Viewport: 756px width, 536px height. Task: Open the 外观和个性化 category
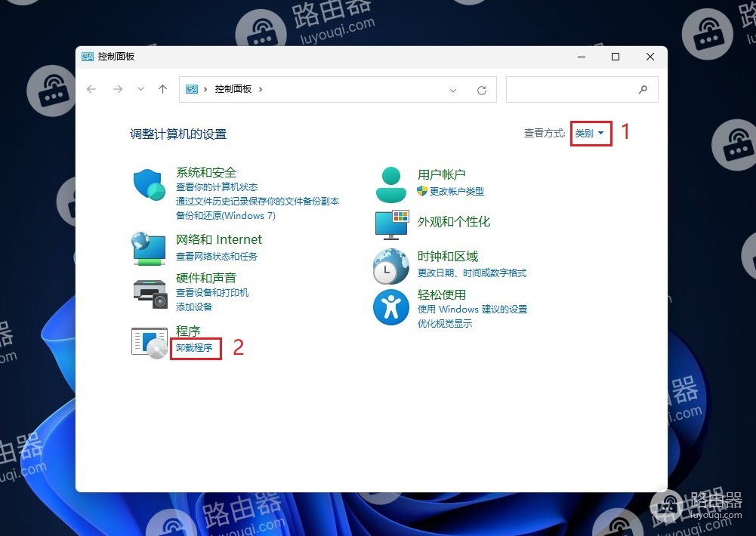454,222
